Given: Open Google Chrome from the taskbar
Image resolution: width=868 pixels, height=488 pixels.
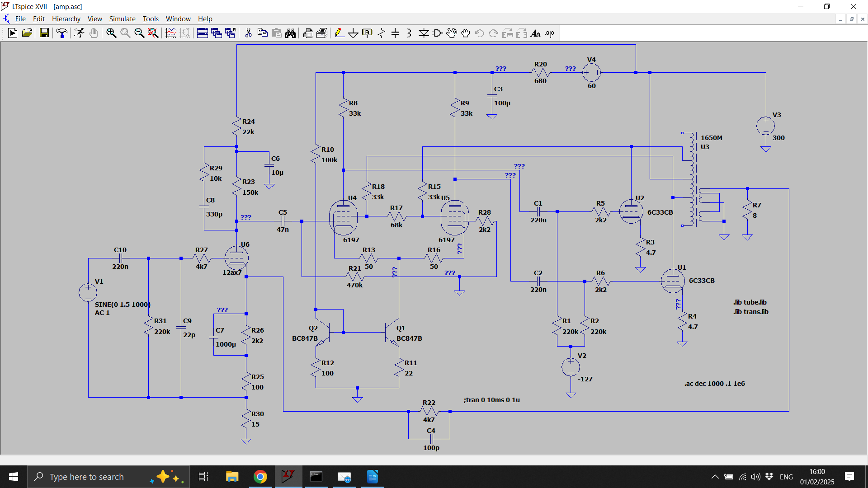Looking at the screenshot, I should click(260, 477).
